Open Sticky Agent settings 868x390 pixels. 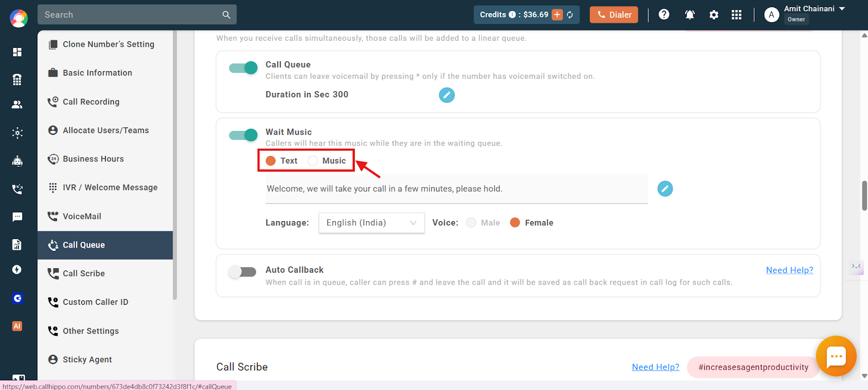[x=105, y=360]
